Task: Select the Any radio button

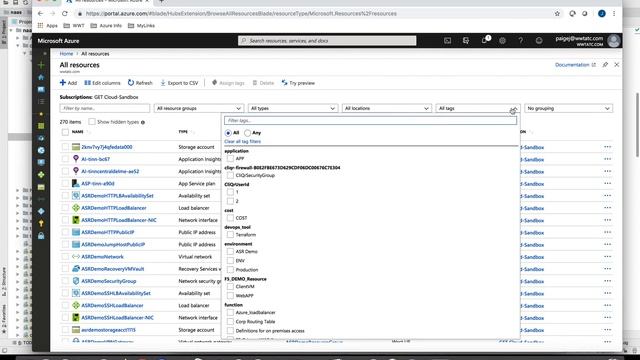Action: tap(247, 133)
